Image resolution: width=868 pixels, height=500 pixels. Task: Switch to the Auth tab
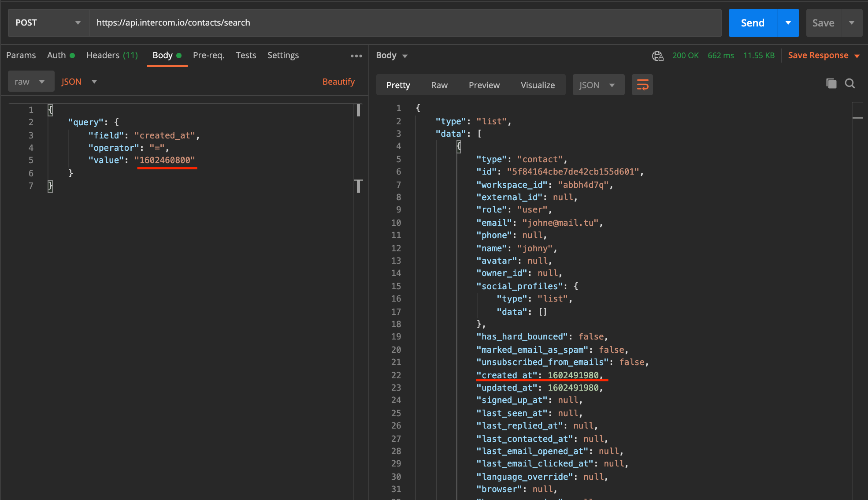click(61, 56)
